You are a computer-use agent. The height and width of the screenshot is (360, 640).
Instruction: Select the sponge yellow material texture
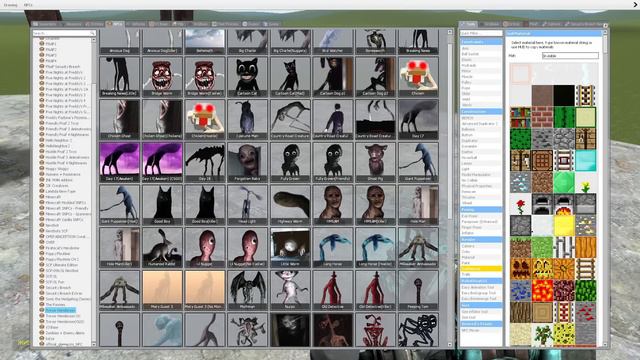point(564,333)
